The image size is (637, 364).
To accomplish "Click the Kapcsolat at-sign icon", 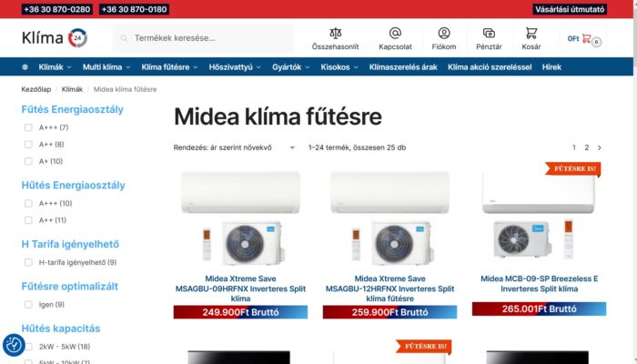I will pyautogui.click(x=395, y=34).
